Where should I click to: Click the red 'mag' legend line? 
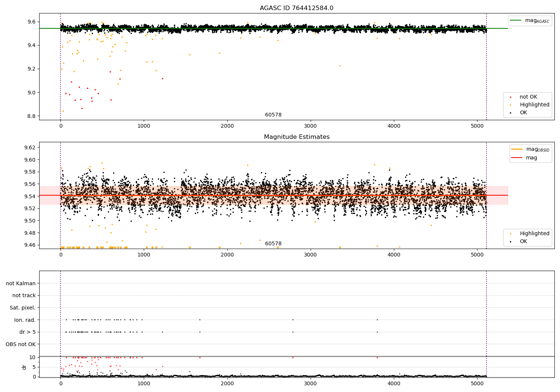(x=517, y=158)
